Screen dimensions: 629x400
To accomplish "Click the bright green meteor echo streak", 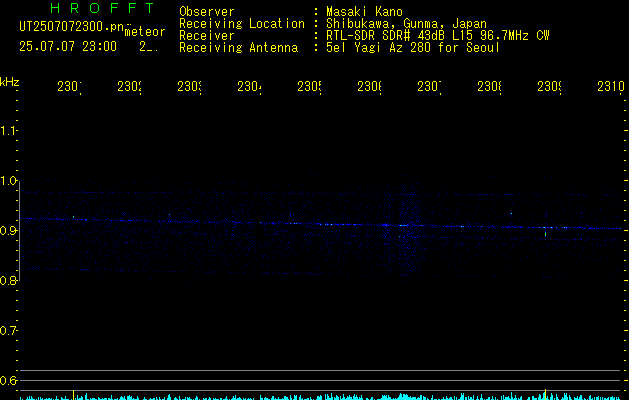I will (x=546, y=234).
